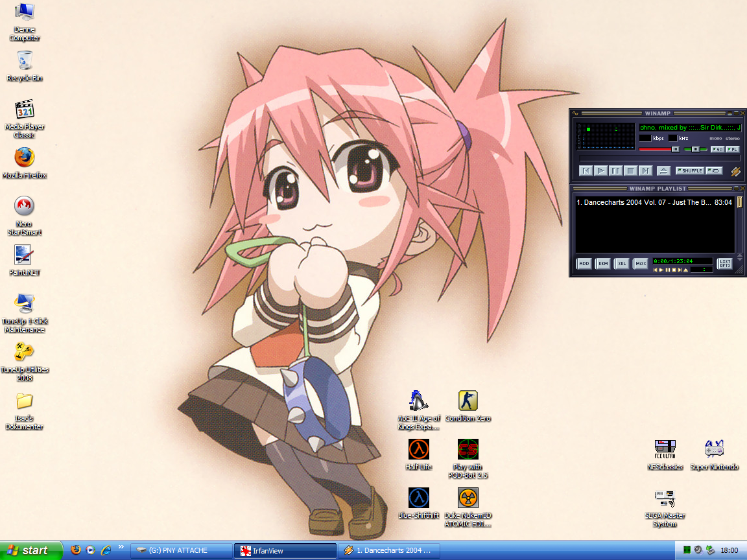Launch Duke Nukem3D Atomic Edition shortcut
Viewport: 747px width, 560px height.
[x=468, y=507]
